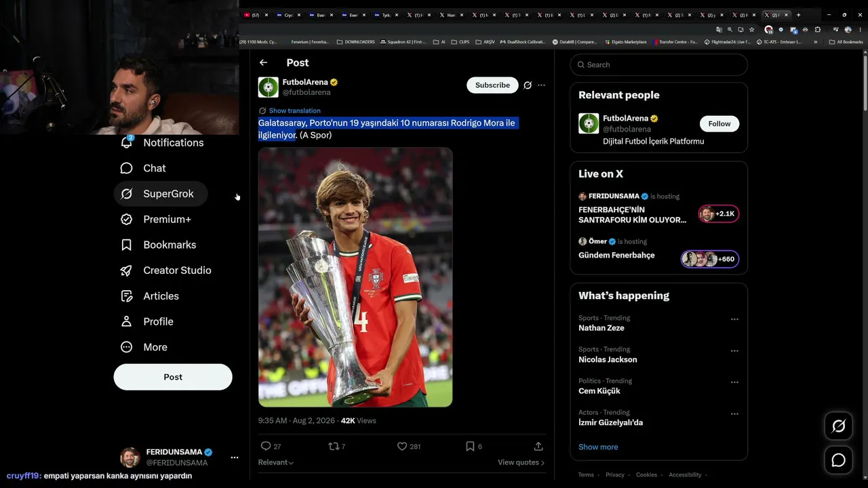Open FERIDUNSAMA account switcher menu
The image size is (868, 488).
click(235, 457)
